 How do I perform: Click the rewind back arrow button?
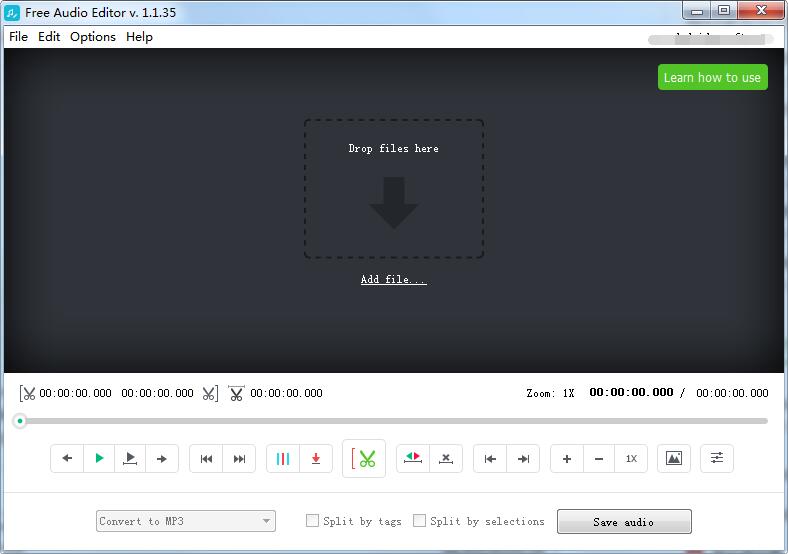tap(67, 458)
